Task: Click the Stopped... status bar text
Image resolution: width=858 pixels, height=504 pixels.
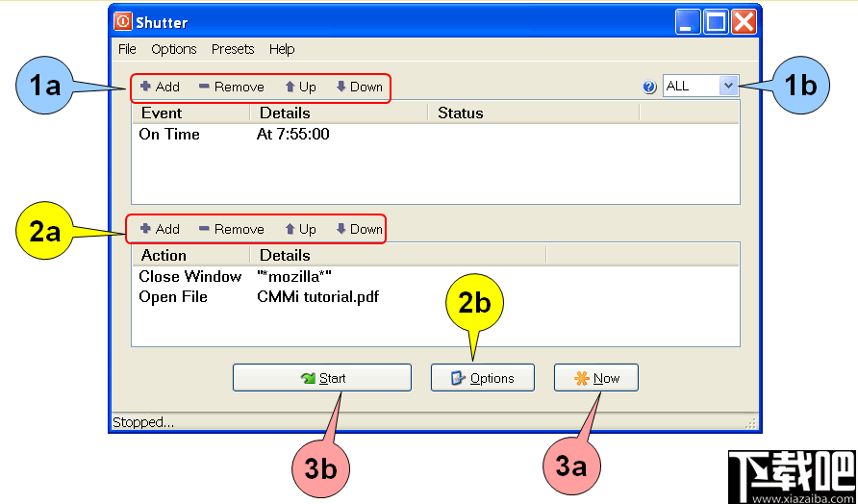Action: (x=142, y=422)
